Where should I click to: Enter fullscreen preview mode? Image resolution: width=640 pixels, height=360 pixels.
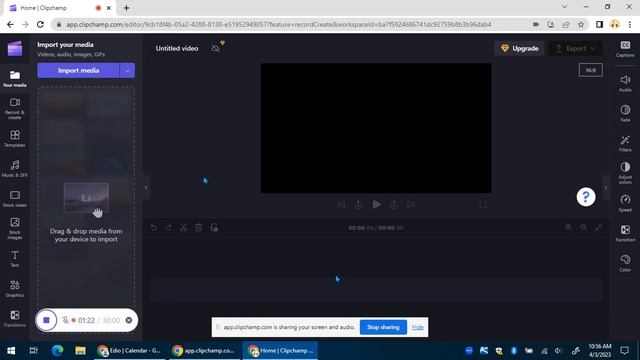pos(482,204)
